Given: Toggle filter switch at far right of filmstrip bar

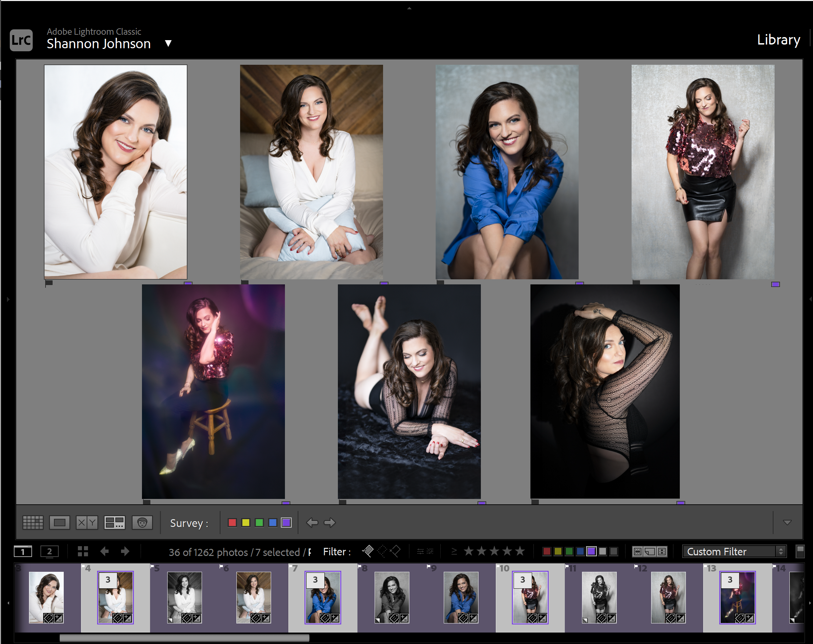Looking at the screenshot, I should point(800,551).
